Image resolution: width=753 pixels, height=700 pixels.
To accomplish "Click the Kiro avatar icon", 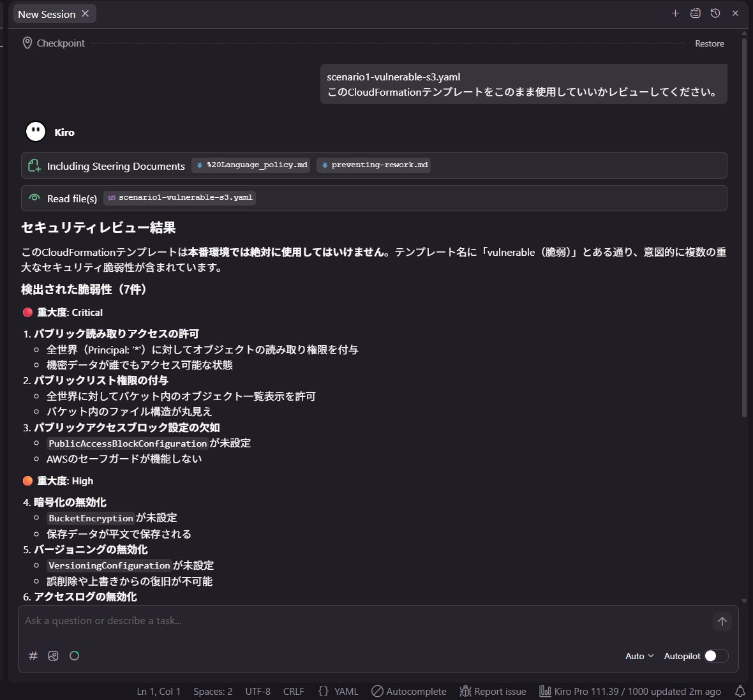I will tap(35, 131).
